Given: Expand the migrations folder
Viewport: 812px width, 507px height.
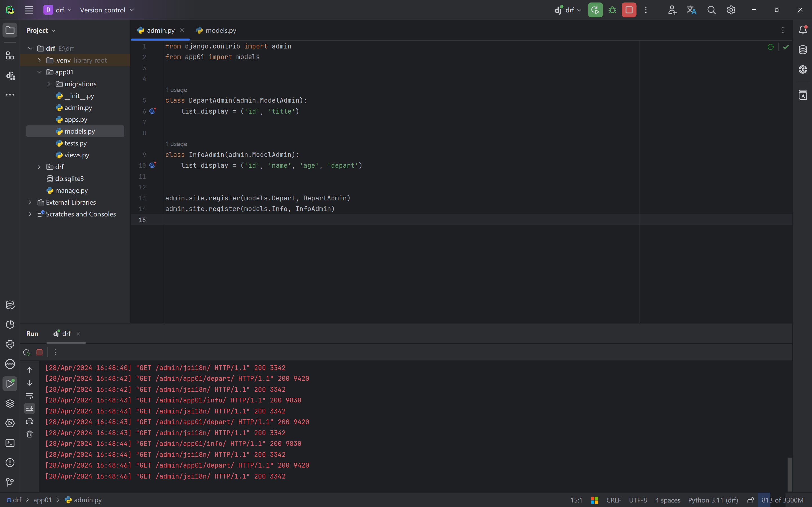Looking at the screenshot, I should pos(48,84).
